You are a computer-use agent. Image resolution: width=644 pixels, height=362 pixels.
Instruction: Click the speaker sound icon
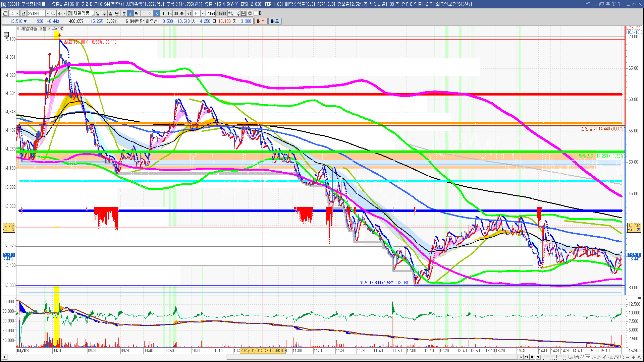tap(59, 13)
